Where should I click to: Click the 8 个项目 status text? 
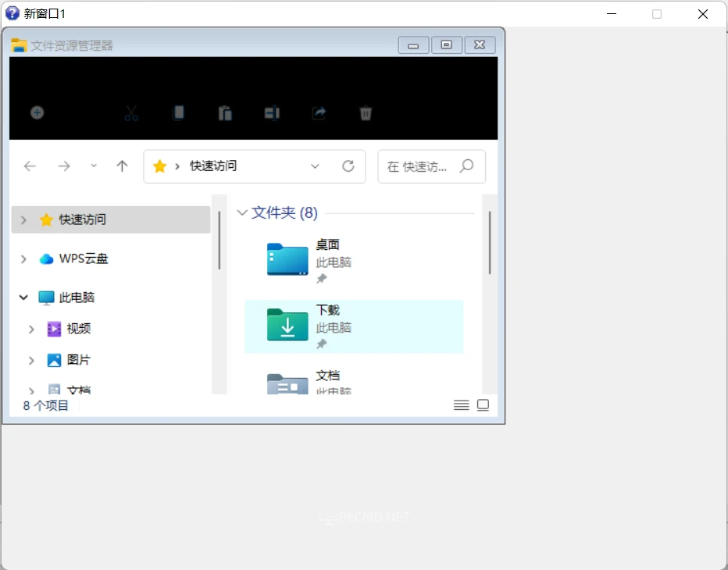[45, 406]
